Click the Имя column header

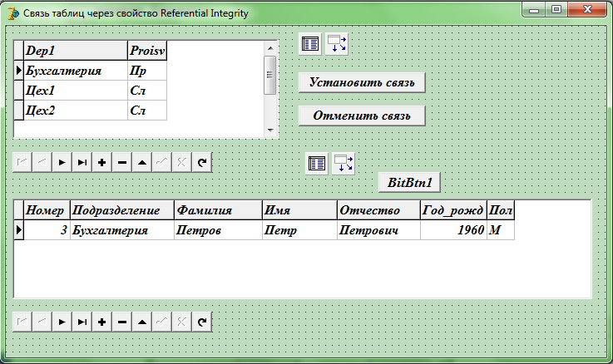tap(300, 210)
